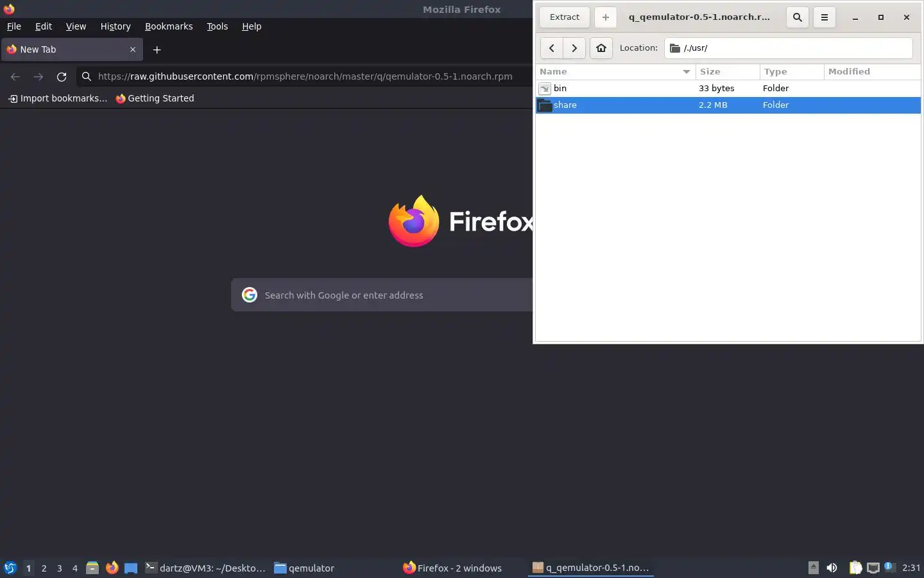Switch to dartz@VM3 terminal window
The image size is (924, 578).
(205, 568)
